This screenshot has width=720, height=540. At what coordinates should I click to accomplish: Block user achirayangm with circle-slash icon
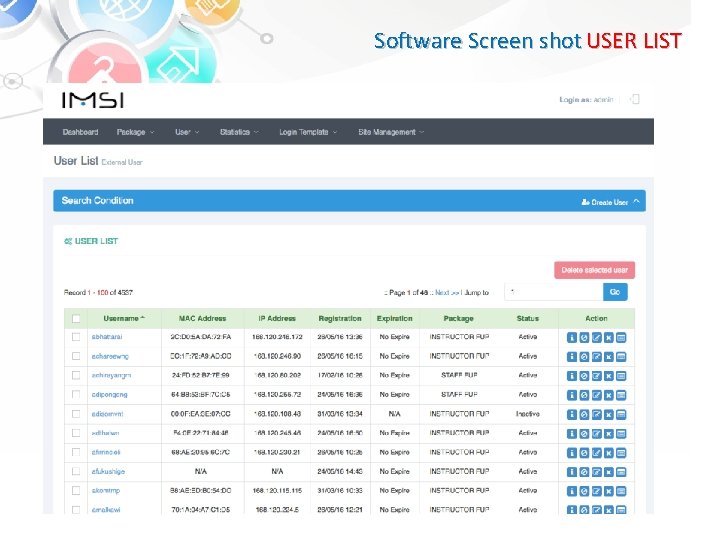tap(584, 376)
